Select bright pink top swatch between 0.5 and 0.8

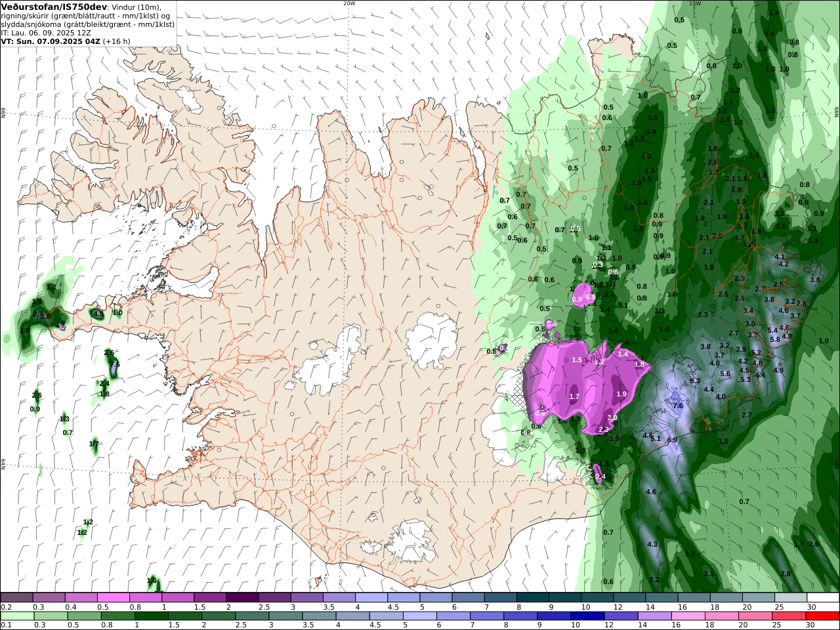coord(114,597)
